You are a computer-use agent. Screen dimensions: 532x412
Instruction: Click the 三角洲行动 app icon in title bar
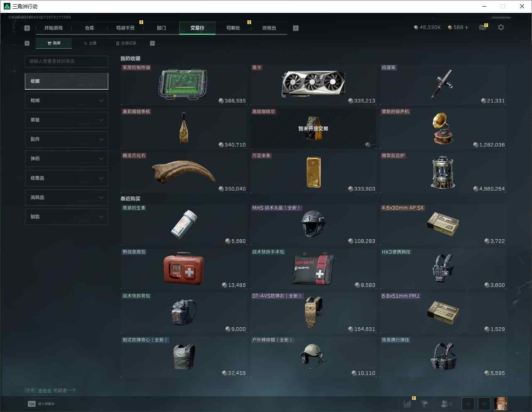pos(7,6)
